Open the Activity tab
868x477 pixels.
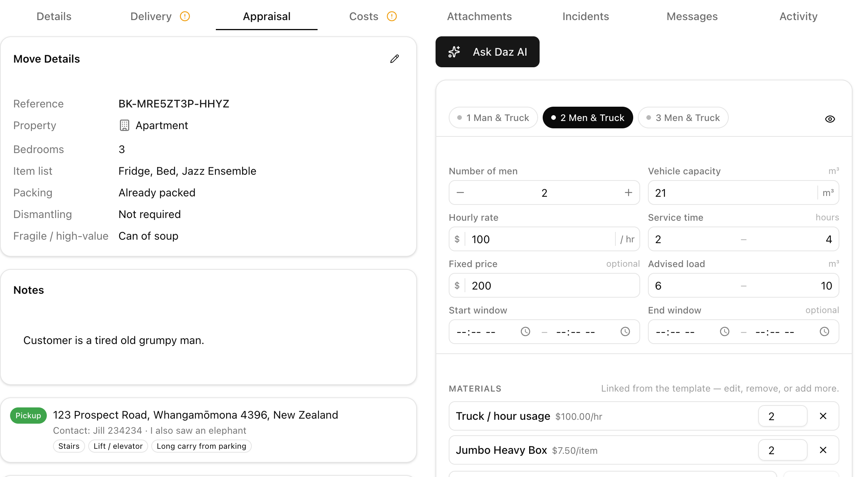(x=798, y=16)
